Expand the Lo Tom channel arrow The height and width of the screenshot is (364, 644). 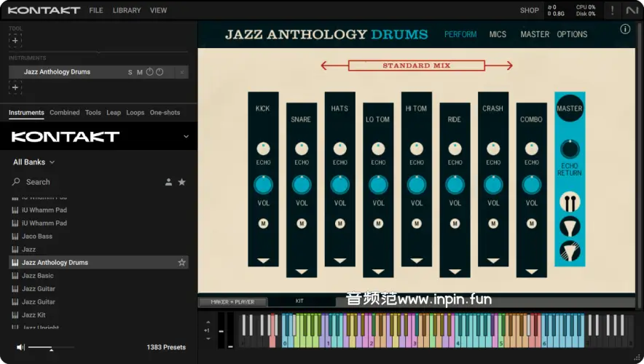[378, 272]
